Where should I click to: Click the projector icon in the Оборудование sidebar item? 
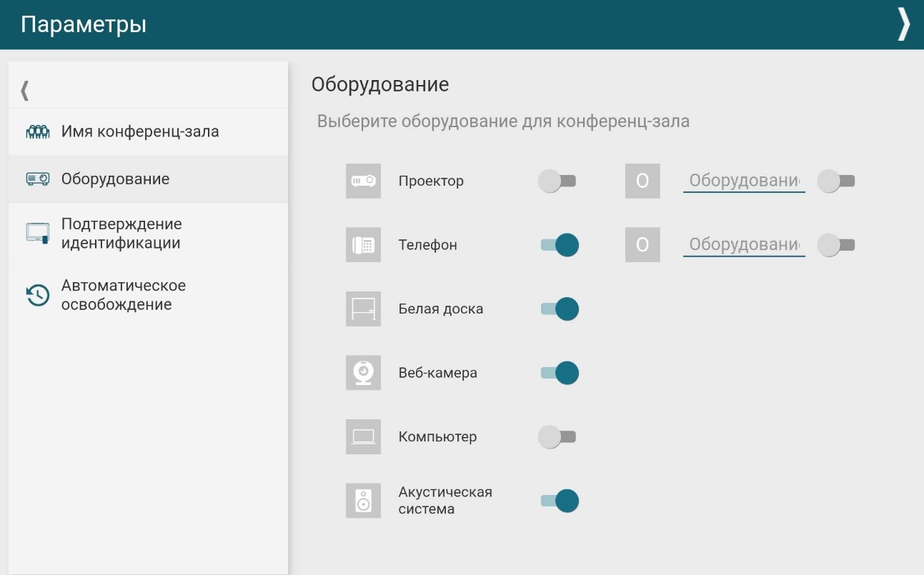point(37,179)
